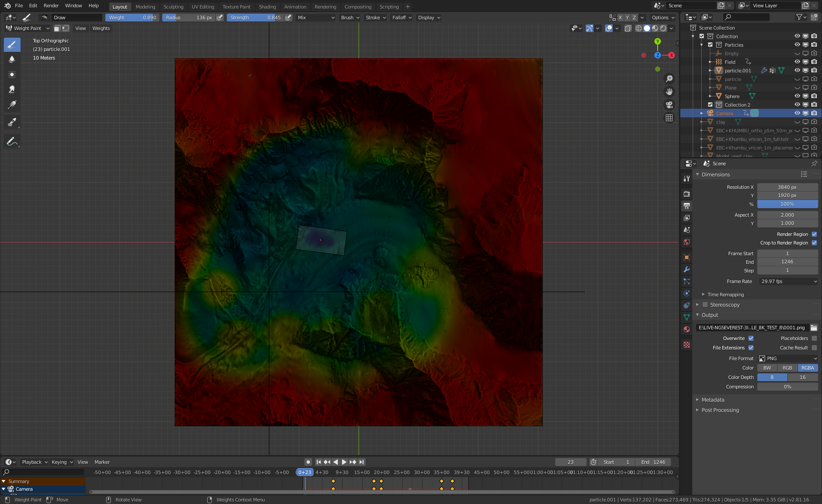Uncheck the Collection 2 checkbox
The height and width of the screenshot is (504, 822).
[710, 104]
